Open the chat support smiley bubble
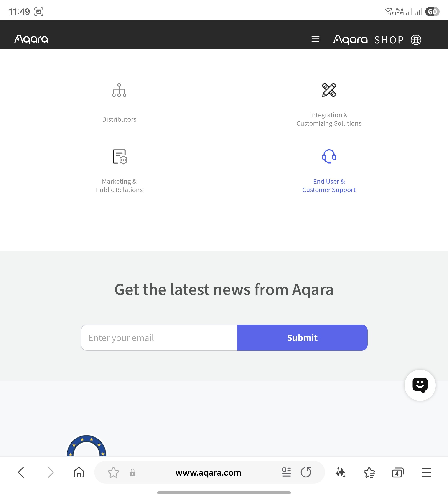 (x=420, y=385)
